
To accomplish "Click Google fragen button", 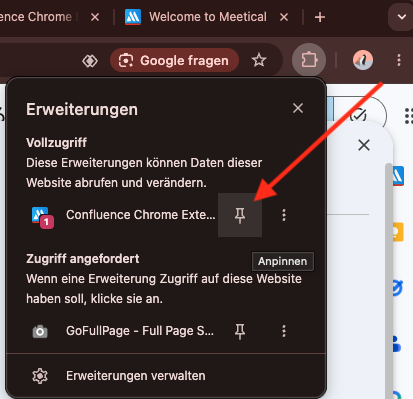I will [x=174, y=60].
